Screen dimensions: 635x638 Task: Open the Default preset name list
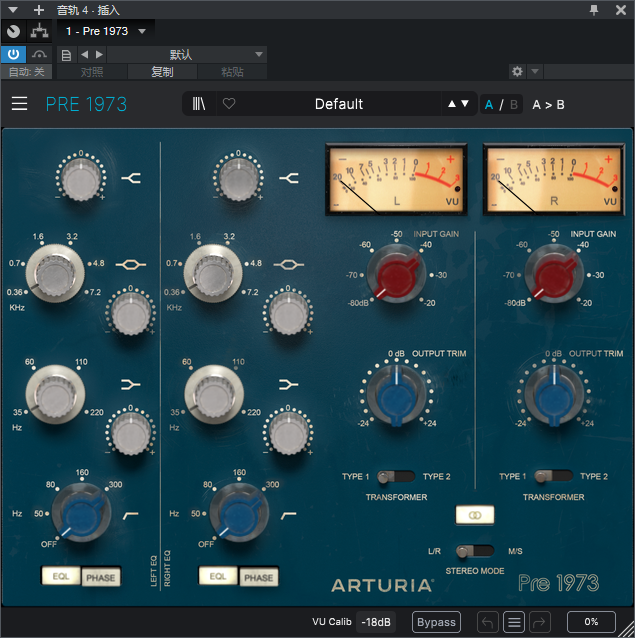(339, 104)
